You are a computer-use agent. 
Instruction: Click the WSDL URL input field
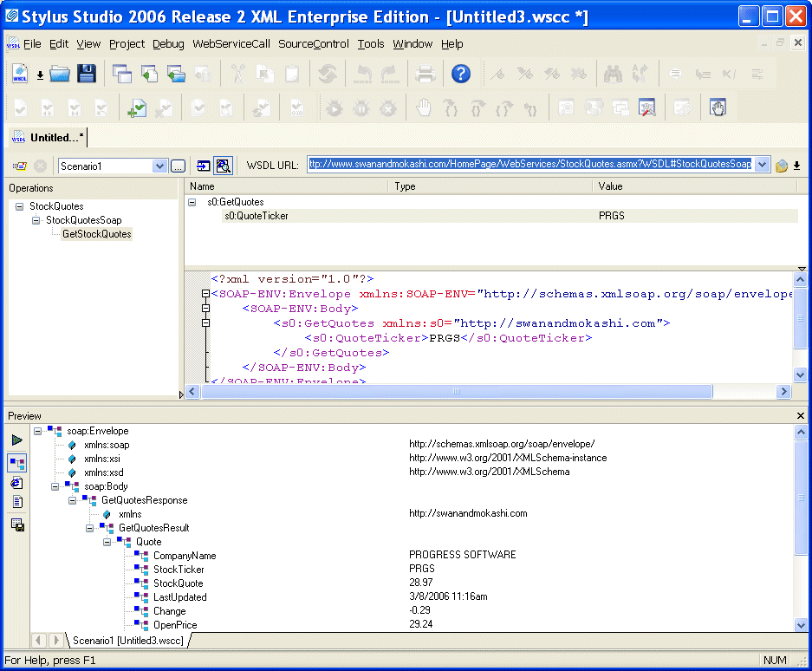[530, 165]
